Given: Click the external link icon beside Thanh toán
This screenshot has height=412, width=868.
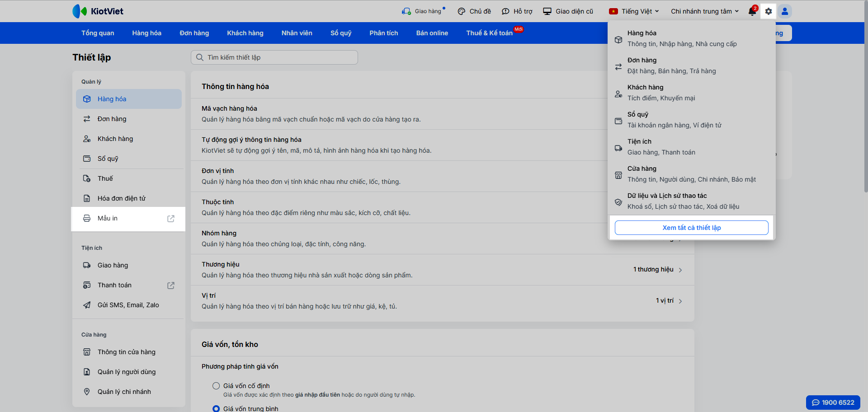Looking at the screenshot, I should pos(171,286).
